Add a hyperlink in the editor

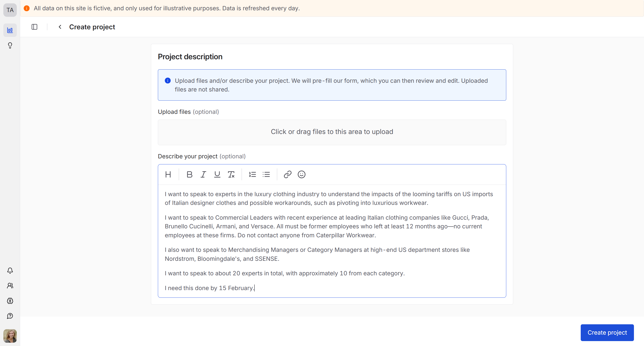point(288,174)
